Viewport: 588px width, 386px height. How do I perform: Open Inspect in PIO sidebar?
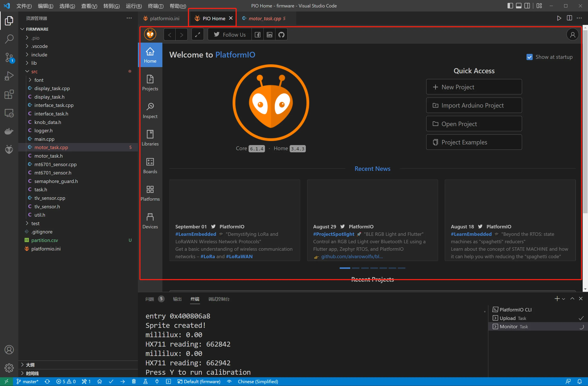pyautogui.click(x=150, y=111)
